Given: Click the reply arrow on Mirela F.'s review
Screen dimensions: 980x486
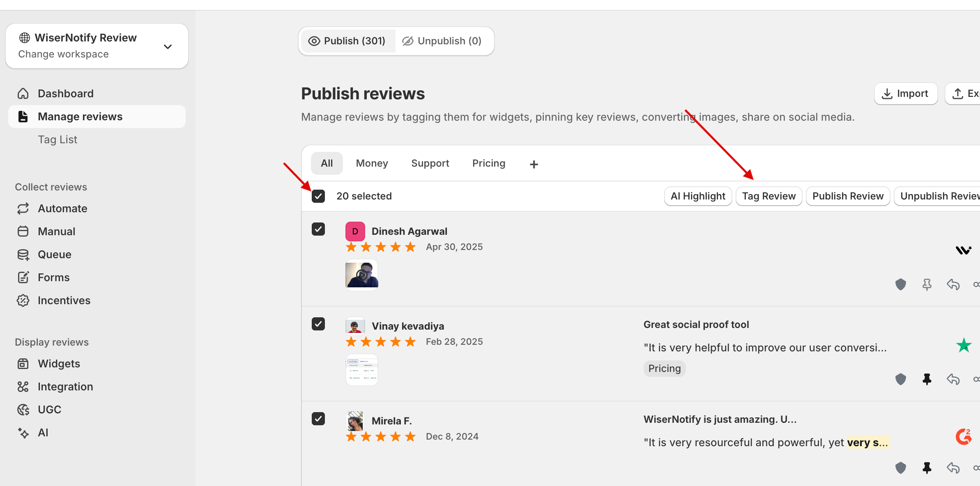Looking at the screenshot, I should [953, 468].
